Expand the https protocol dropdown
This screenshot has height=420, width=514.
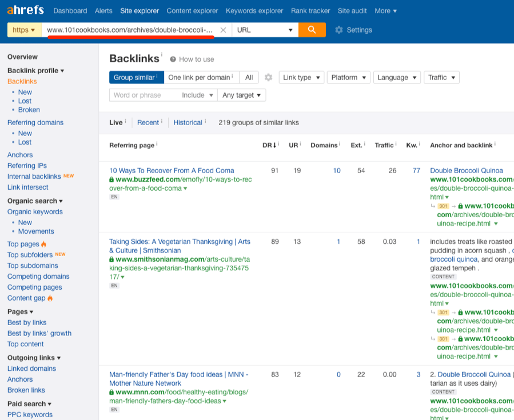[x=24, y=29]
